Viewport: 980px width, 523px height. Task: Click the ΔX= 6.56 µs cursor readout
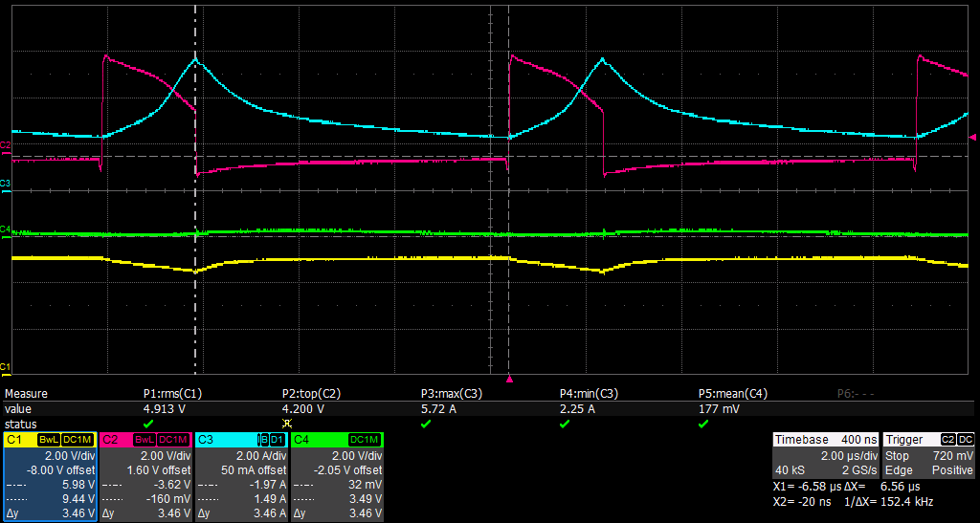pos(881,486)
